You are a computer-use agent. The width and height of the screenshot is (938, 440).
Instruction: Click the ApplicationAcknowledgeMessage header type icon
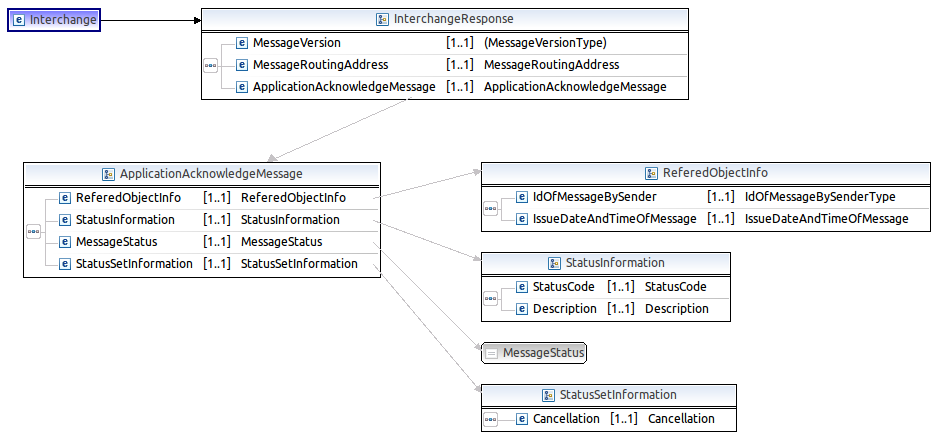click(108, 174)
